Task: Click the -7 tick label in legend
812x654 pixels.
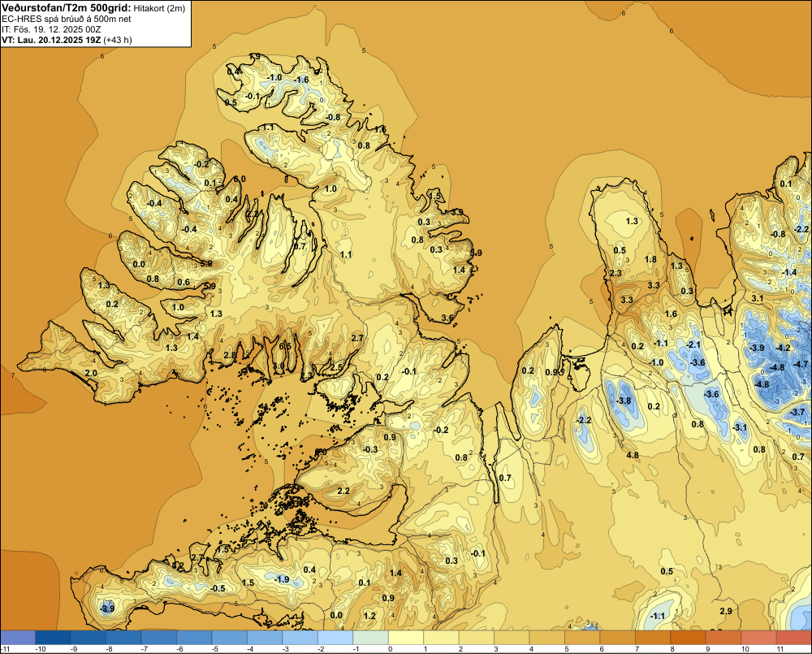Action: [x=146, y=649]
